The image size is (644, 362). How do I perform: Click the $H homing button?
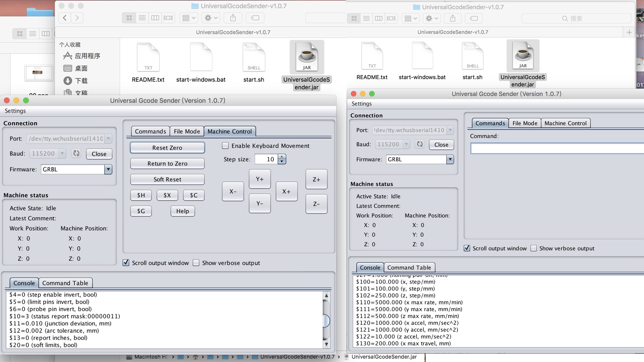(141, 195)
